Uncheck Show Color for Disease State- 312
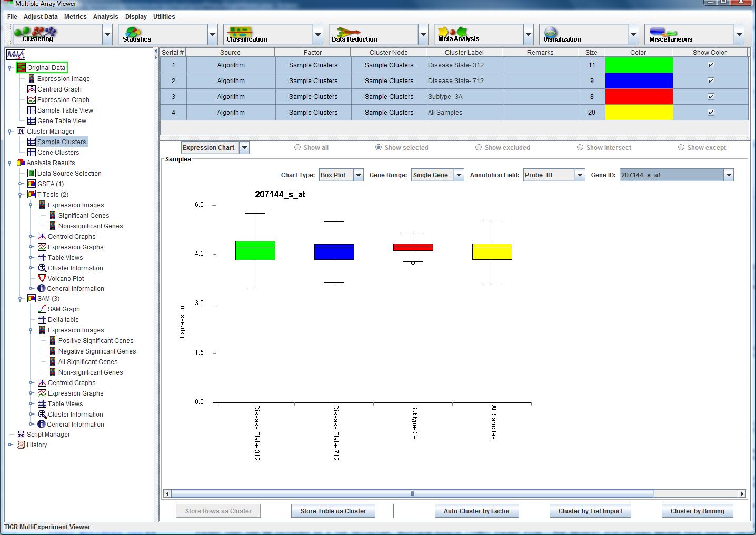Screen dimensions: 756x535 (x=711, y=65)
